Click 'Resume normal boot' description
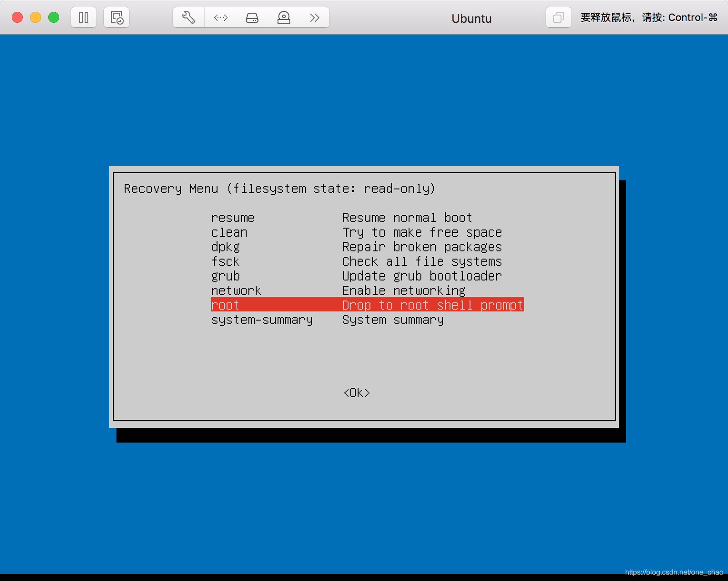 pos(407,218)
